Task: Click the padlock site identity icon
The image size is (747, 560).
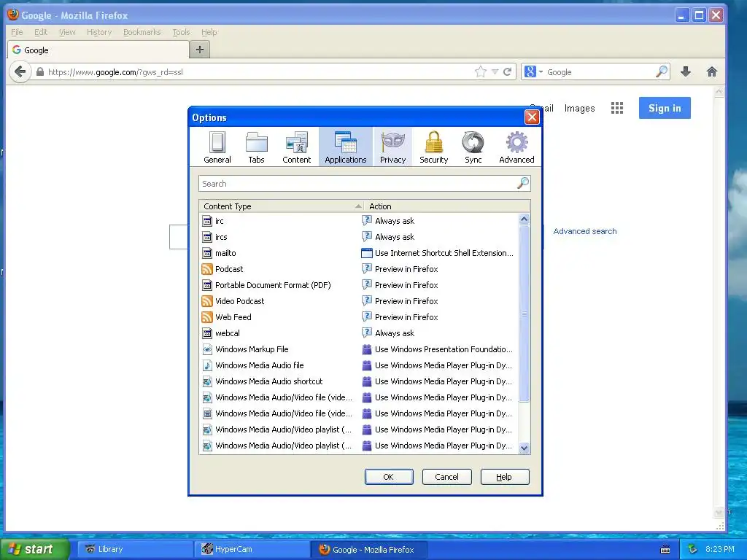Action: [x=40, y=72]
